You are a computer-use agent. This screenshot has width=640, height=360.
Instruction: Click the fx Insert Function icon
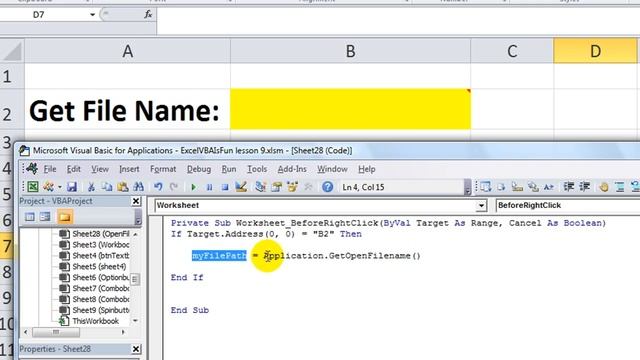click(x=148, y=15)
